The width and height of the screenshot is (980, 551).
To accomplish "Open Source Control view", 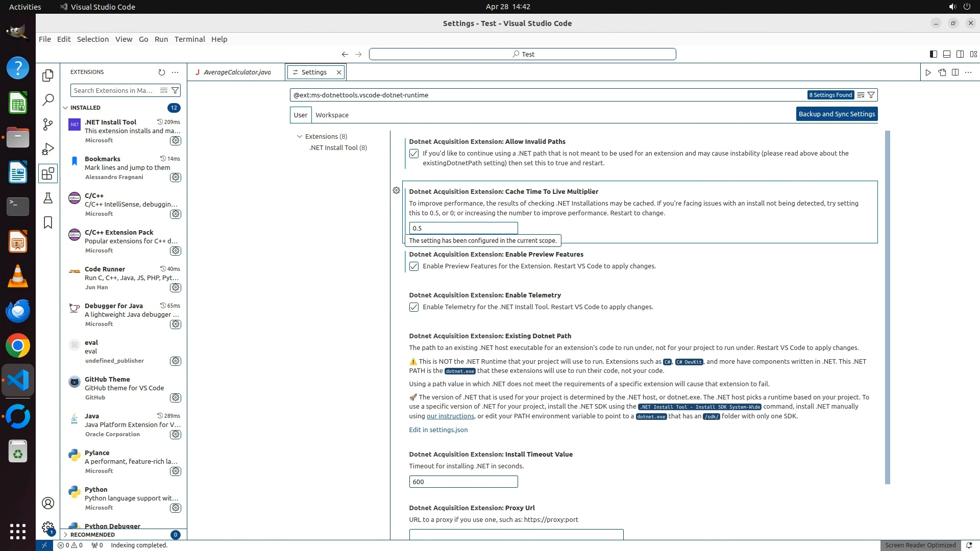I will (48, 124).
